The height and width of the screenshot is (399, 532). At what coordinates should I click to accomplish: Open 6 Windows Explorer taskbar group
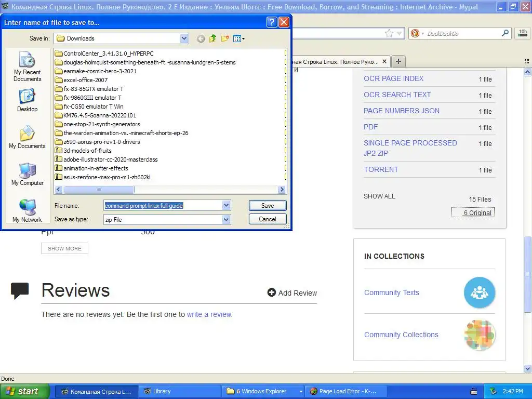(262, 391)
